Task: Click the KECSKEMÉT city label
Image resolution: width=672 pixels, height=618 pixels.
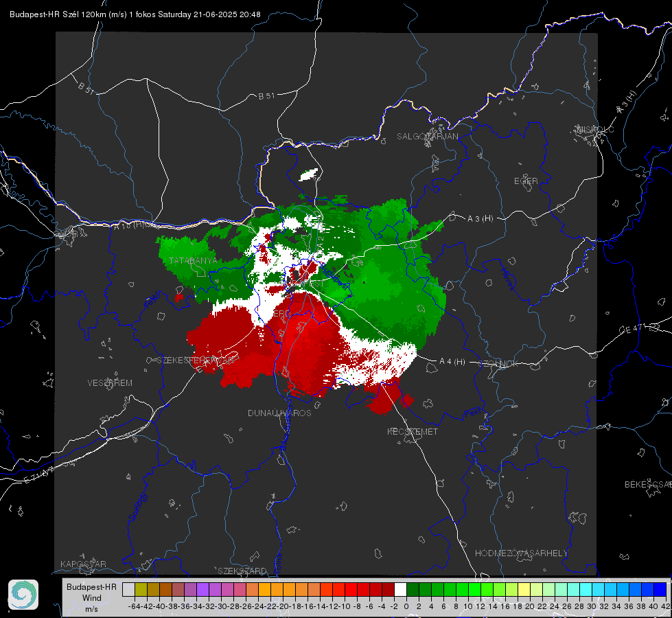Action: (x=413, y=431)
